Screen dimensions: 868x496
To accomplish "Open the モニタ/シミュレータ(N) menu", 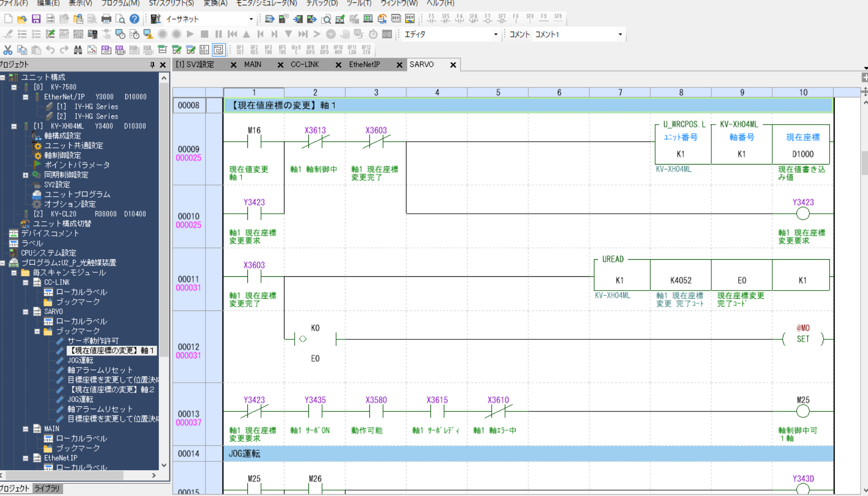I will point(266,3).
